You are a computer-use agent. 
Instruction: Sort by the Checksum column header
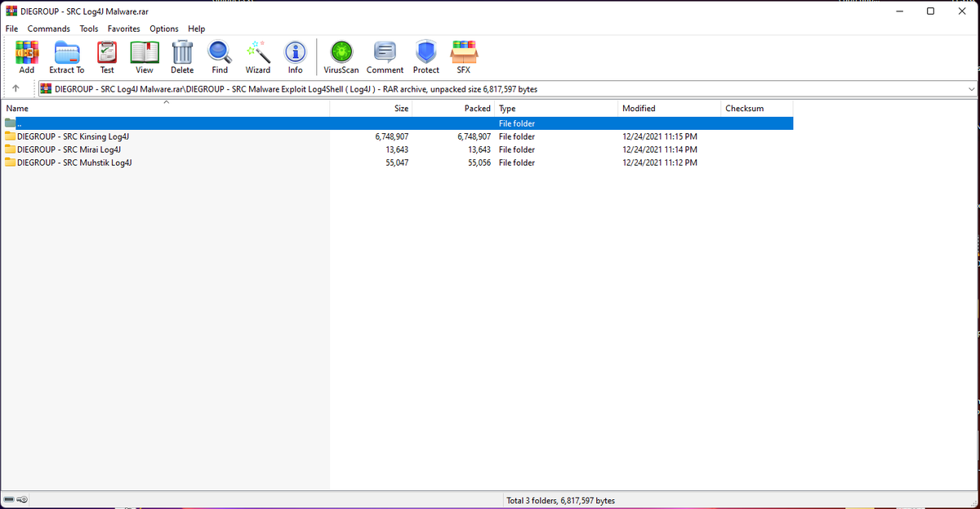[757, 108]
